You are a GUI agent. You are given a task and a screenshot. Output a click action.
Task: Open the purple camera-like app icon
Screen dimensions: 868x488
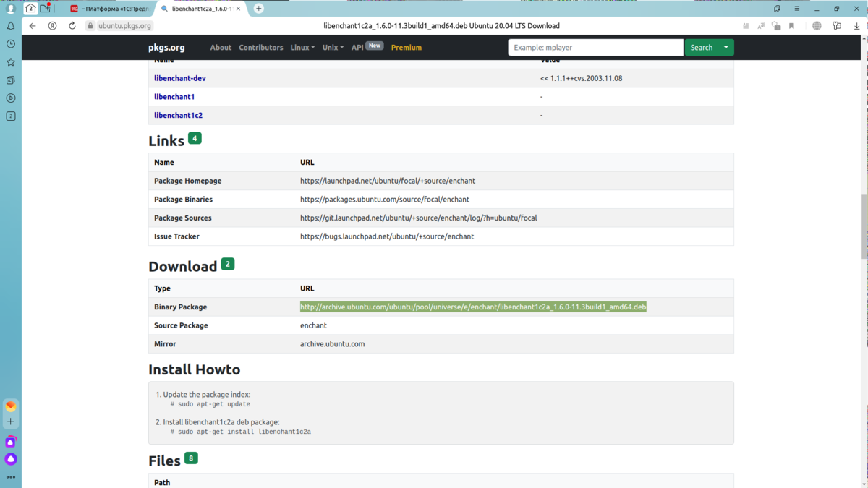[x=11, y=442]
